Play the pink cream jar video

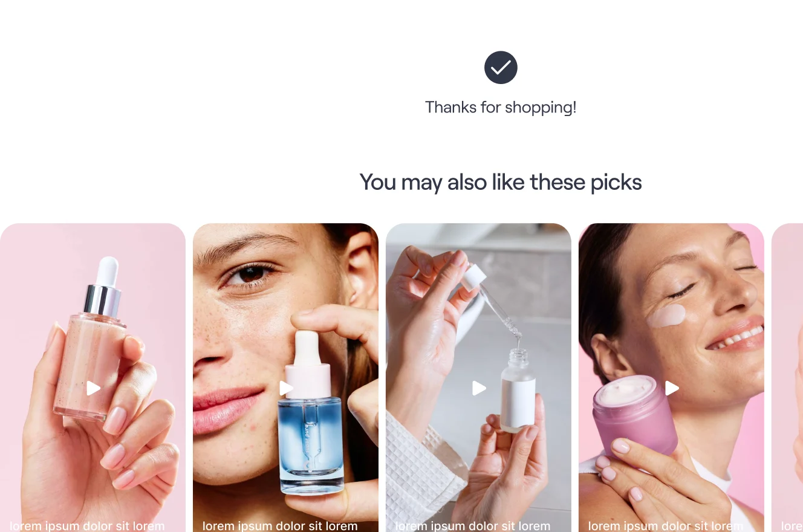[672, 388]
